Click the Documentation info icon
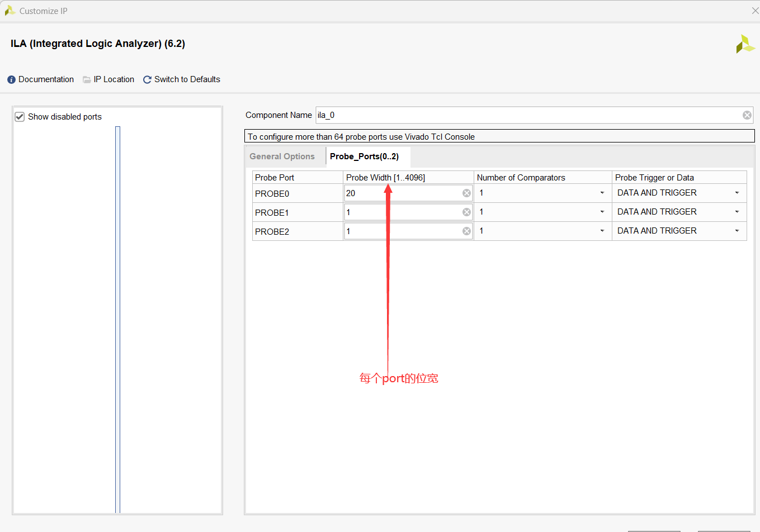Image resolution: width=760 pixels, height=532 pixels. pos(11,80)
